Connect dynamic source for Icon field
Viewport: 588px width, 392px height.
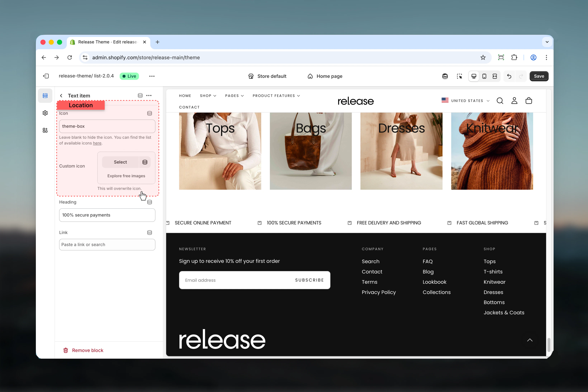[x=150, y=113]
